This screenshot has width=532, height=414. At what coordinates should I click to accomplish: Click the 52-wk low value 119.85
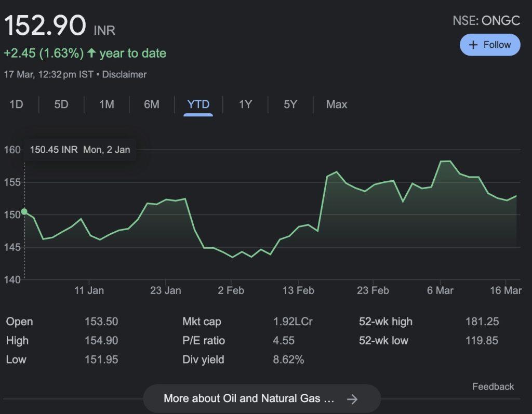coord(482,340)
